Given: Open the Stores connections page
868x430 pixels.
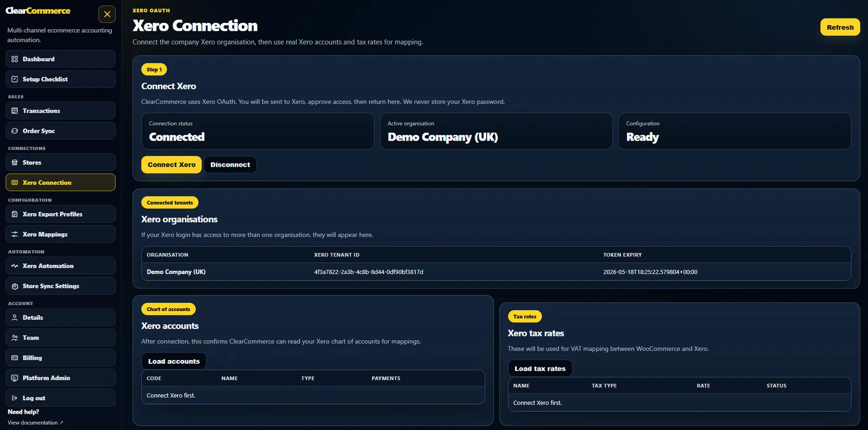Looking at the screenshot, I should coord(60,162).
